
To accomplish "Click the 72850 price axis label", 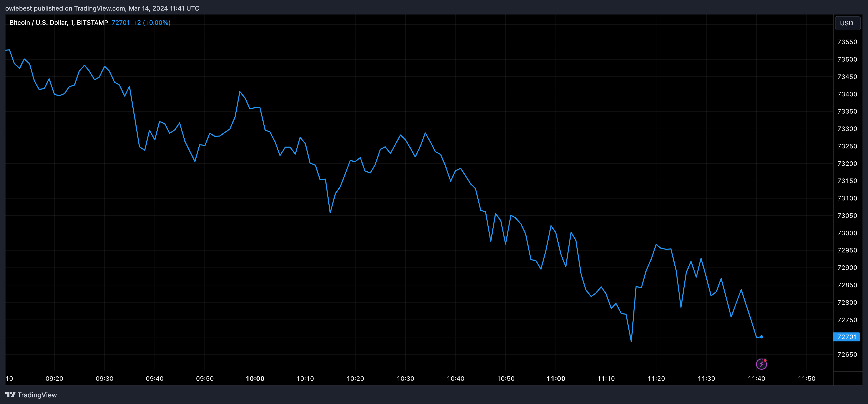I will coord(847,285).
